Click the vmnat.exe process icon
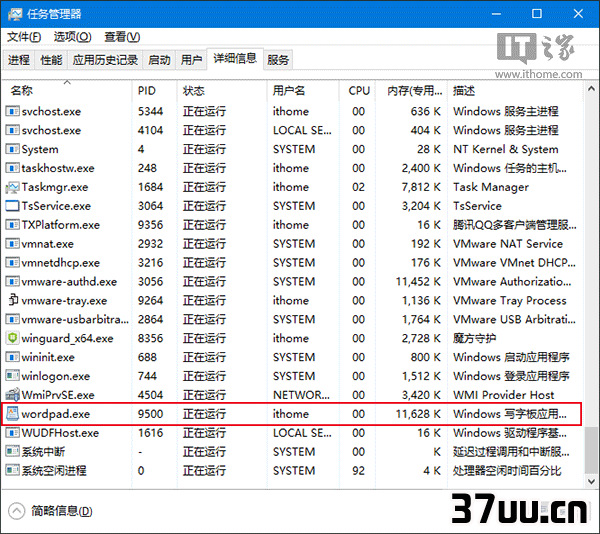600x534 pixels. (12, 244)
